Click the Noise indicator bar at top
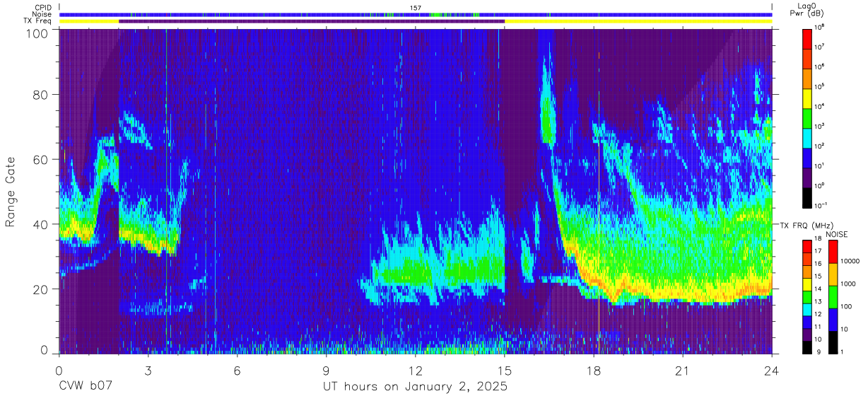This screenshot has height=401, width=868. [x=416, y=14]
